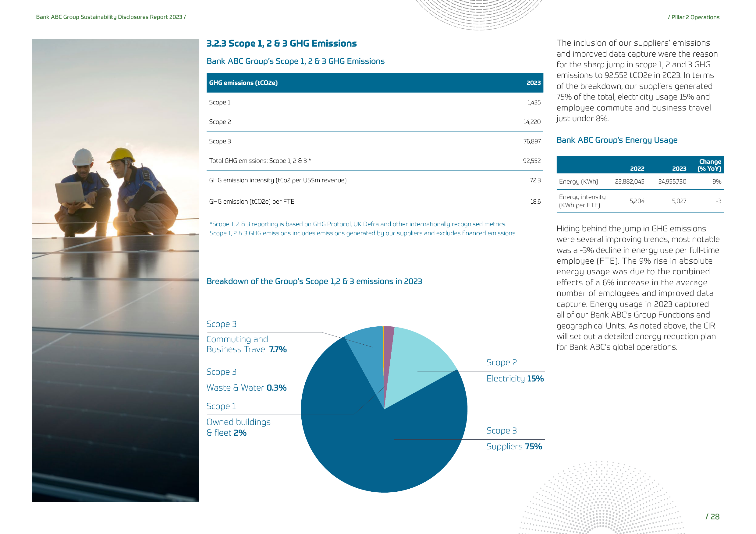
Task: Click the 'Bank ABC Group Sustainability Disclosures Report 2023 /' header
Action: (x=111, y=17)
